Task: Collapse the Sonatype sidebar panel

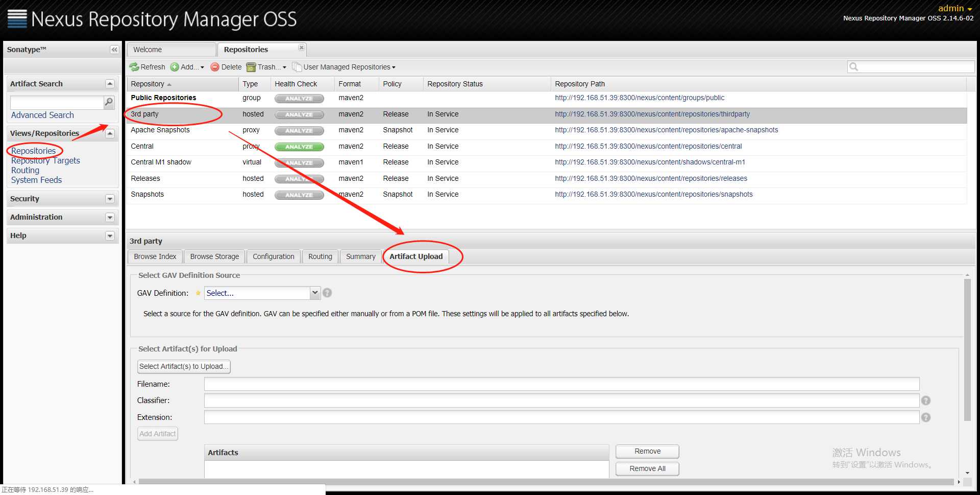Action: pos(114,50)
